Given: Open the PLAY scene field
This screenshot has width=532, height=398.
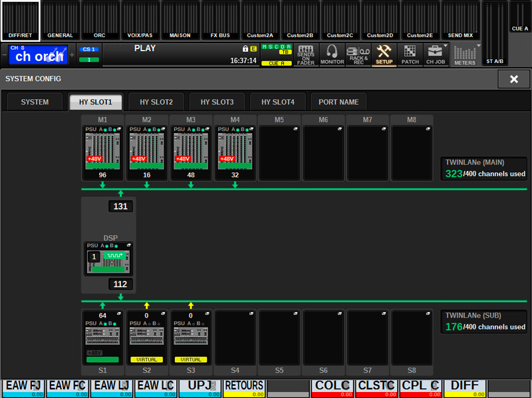Looking at the screenshot, I should click(x=180, y=54).
